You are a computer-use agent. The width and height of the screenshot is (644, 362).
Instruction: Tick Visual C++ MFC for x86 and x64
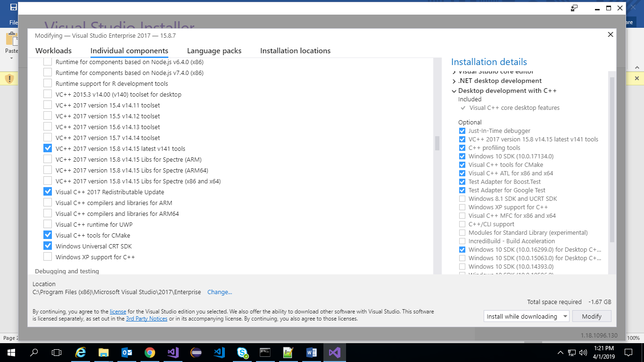462,216
